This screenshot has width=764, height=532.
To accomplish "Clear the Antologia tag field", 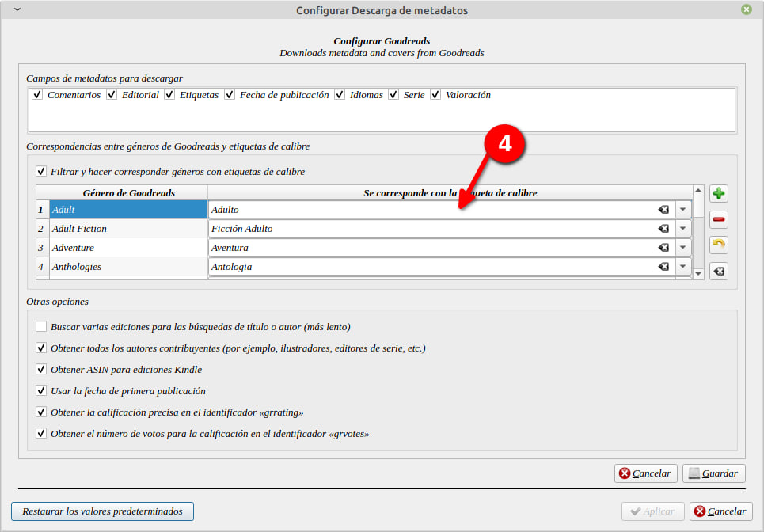I will click(663, 267).
